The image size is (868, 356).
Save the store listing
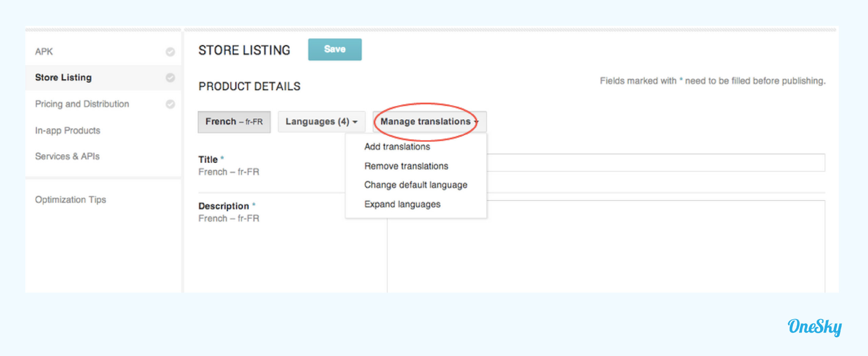[x=335, y=50]
